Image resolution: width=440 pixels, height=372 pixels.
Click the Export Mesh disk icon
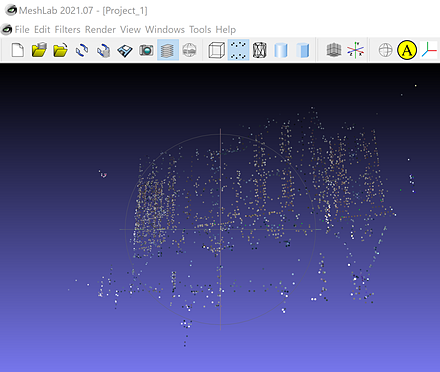click(x=125, y=51)
